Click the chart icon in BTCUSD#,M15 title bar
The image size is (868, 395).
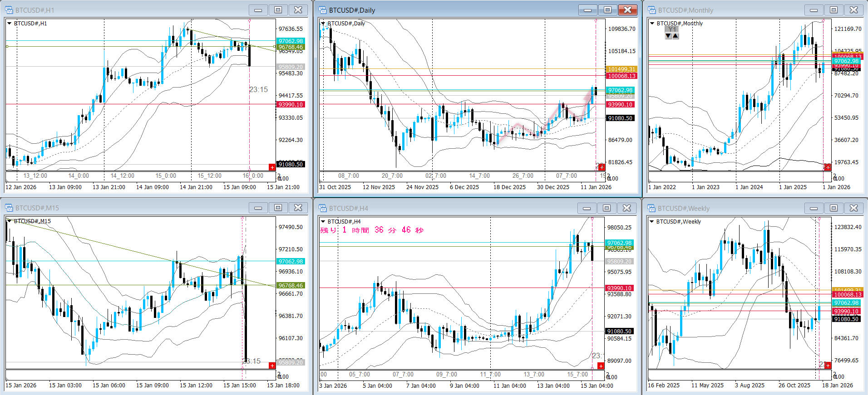[9, 208]
